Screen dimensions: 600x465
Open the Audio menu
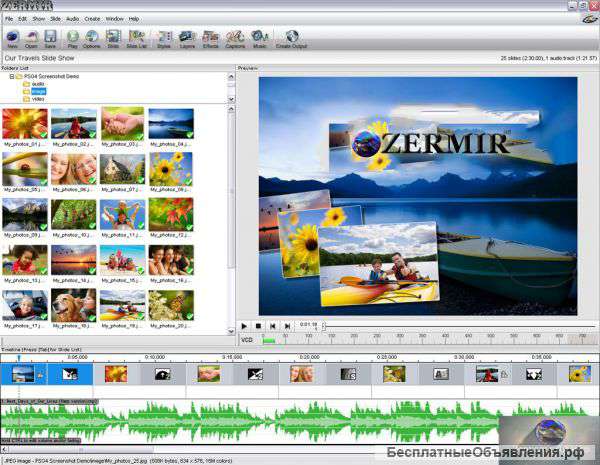[x=72, y=19]
